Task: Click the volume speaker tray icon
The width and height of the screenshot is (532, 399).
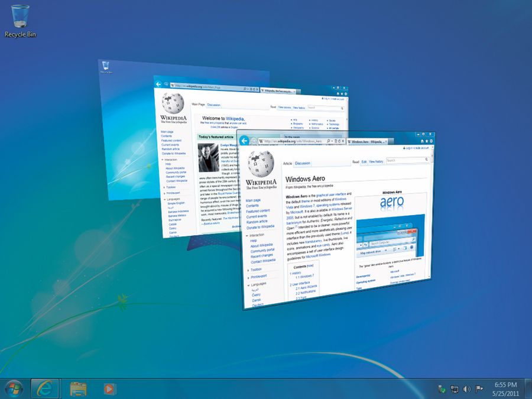Action: [467, 389]
